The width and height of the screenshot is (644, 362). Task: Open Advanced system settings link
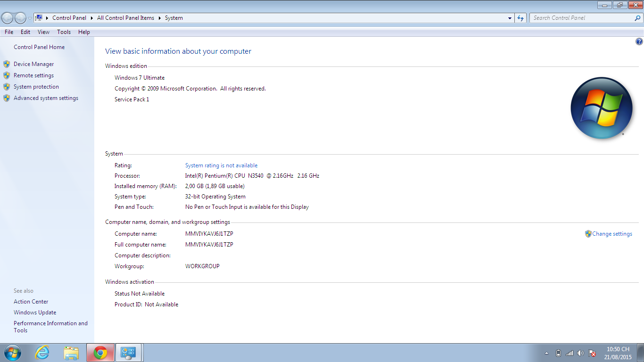coord(46,98)
